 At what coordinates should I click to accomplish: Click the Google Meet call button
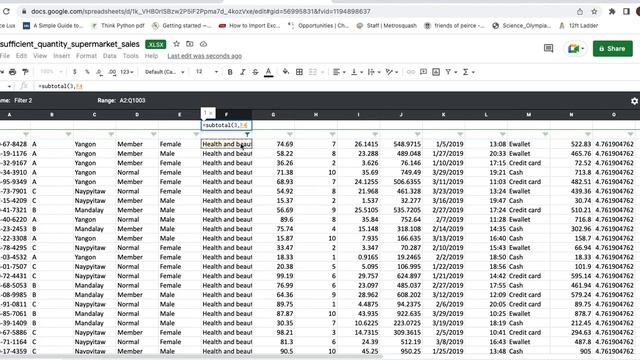[x=576, y=49]
